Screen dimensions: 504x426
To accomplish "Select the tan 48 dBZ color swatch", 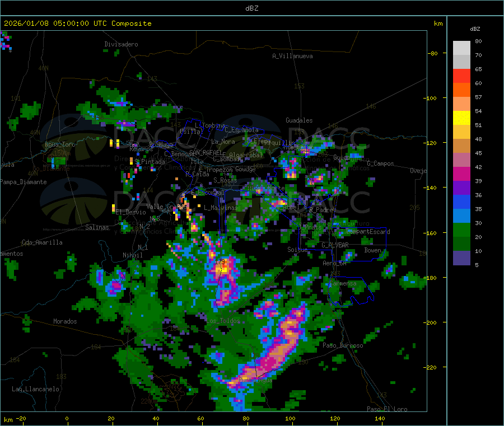I will coord(461,146).
